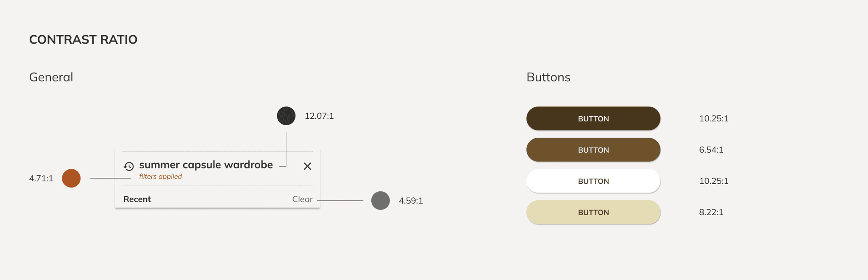The width and height of the screenshot is (868, 280).
Task: Click the CONTRAST RATIO title
Action: pyautogui.click(x=83, y=39)
